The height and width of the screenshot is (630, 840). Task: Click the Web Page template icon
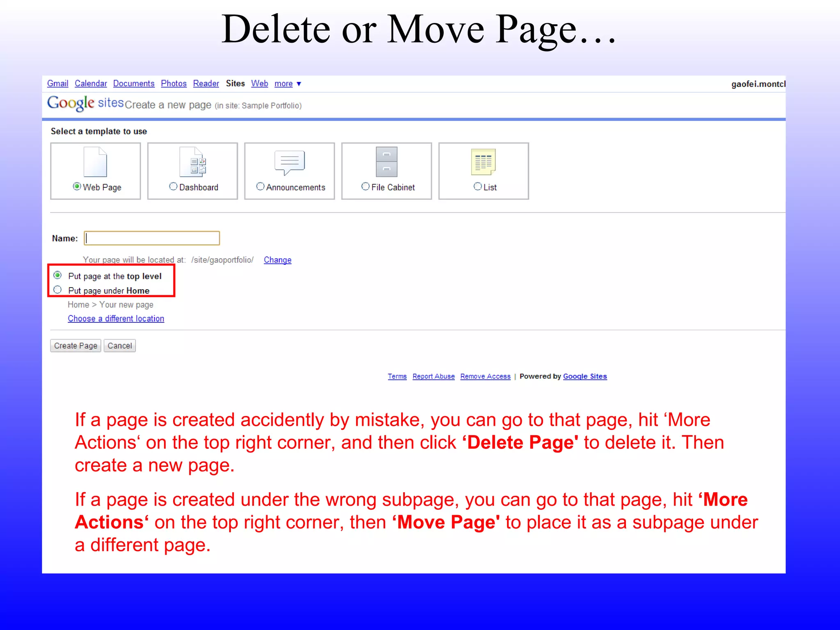[95, 162]
